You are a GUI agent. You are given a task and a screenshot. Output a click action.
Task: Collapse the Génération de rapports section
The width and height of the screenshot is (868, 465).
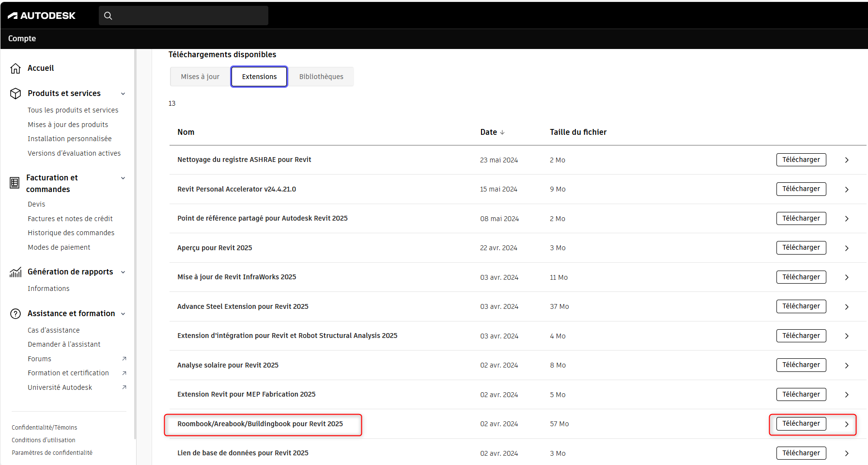tap(123, 272)
